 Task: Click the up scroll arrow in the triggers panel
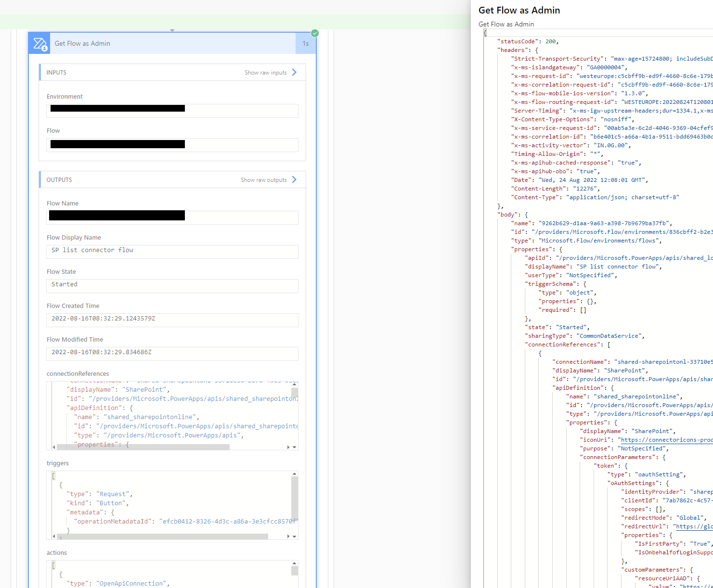point(295,473)
